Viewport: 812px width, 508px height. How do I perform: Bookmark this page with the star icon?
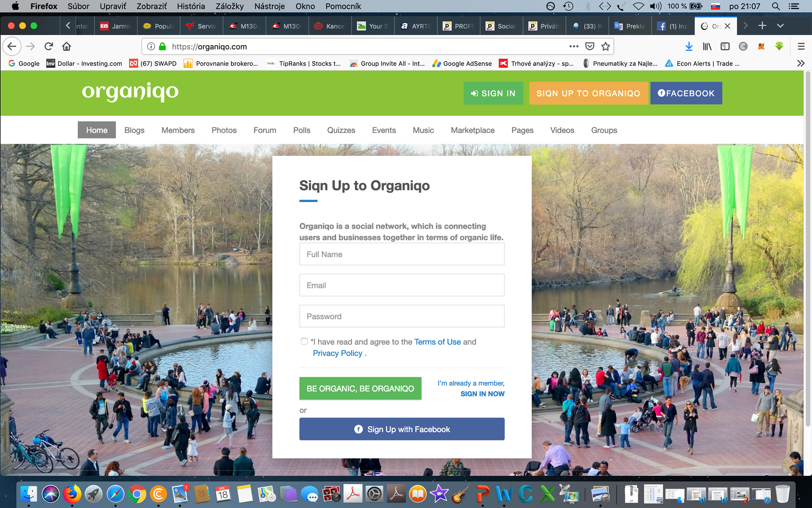605,46
